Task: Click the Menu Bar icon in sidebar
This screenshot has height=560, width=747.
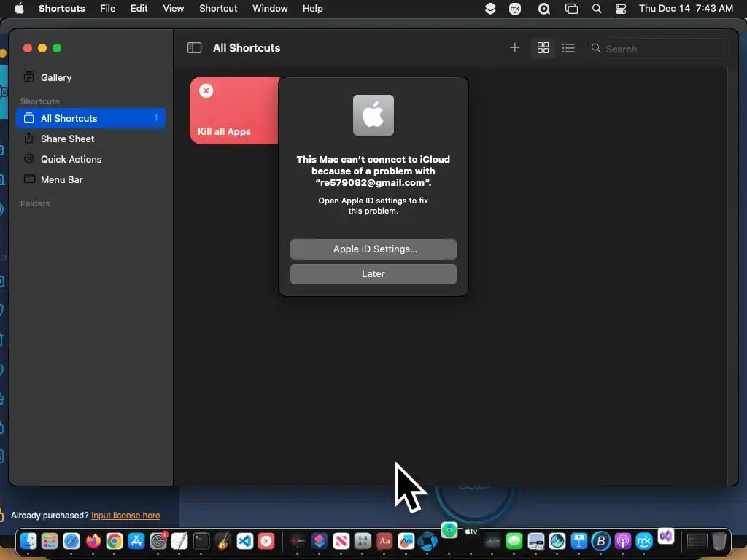Action: (x=29, y=179)
